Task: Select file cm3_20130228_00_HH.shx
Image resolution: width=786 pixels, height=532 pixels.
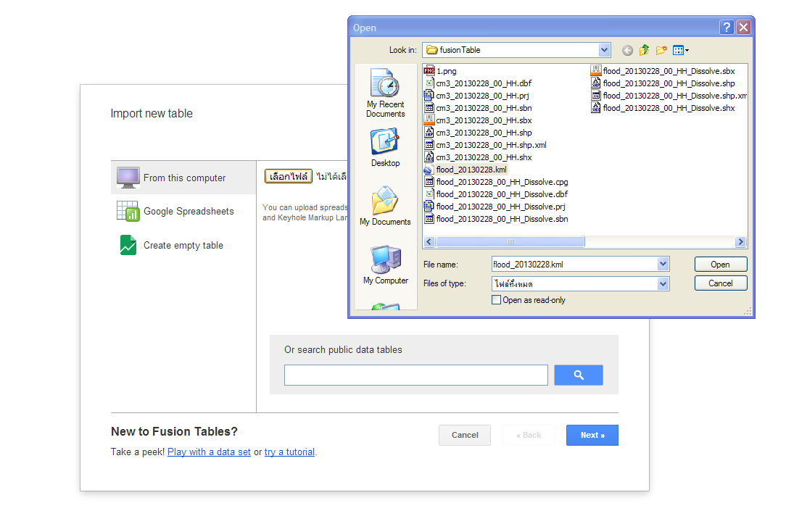Action: (x=479, y=157)
